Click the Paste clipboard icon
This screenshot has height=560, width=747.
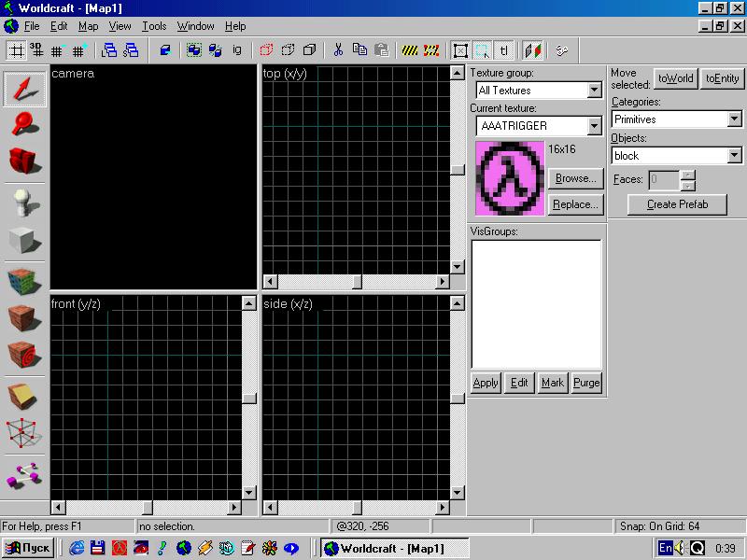coord(381,50)
